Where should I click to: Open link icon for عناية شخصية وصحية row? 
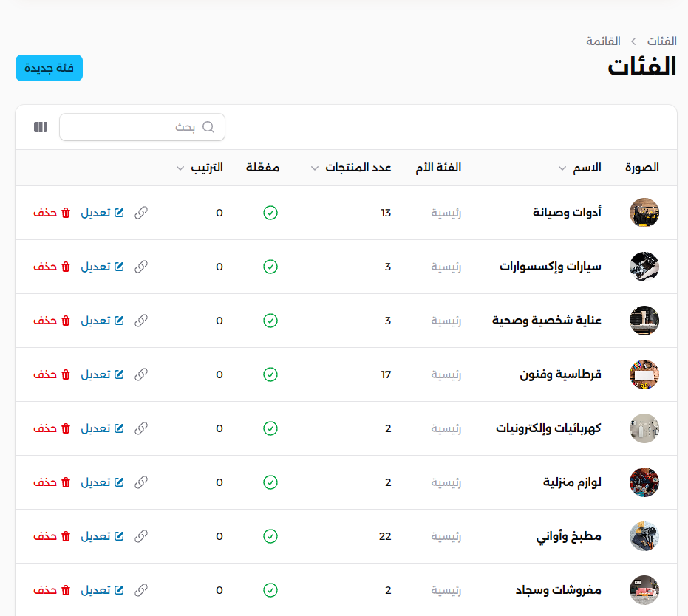pos(141,321)
